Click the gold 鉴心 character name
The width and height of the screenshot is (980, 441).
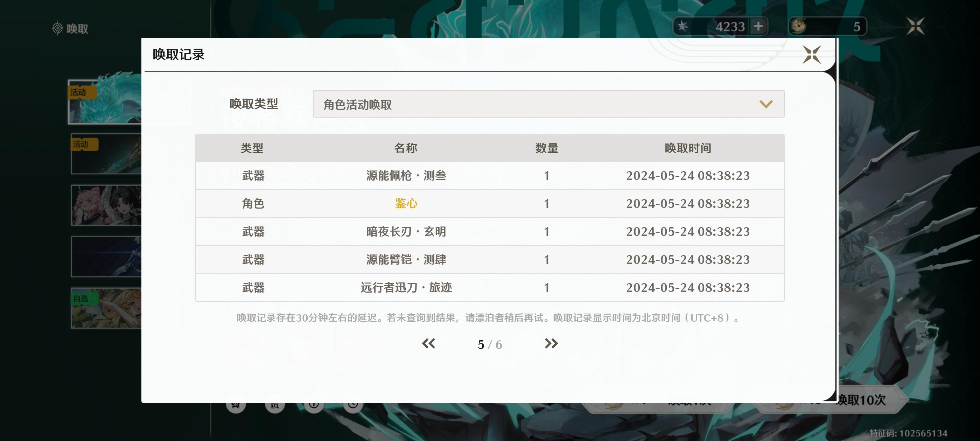tap(406, 204)
